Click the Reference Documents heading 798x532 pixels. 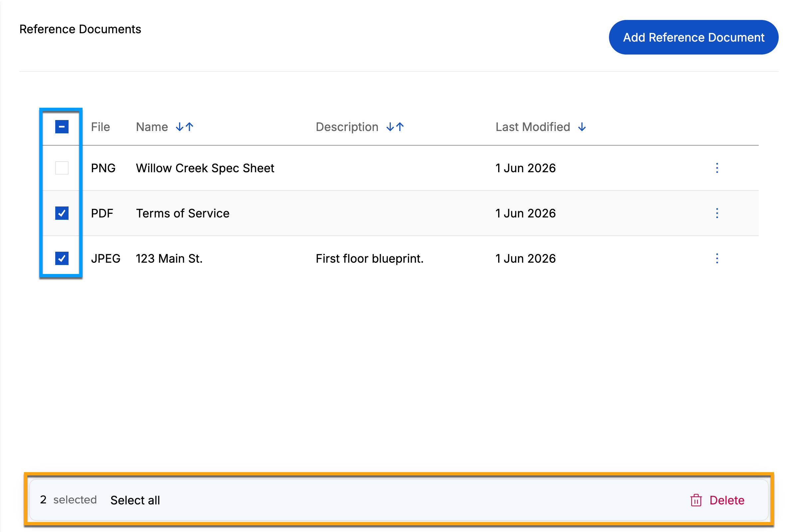80,29
